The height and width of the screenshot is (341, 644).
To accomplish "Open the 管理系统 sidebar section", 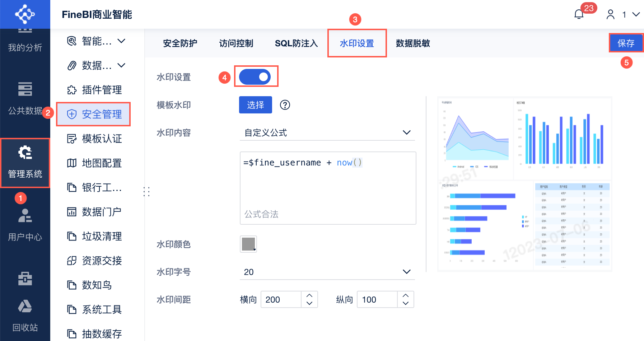I will [x=25, y=163].
